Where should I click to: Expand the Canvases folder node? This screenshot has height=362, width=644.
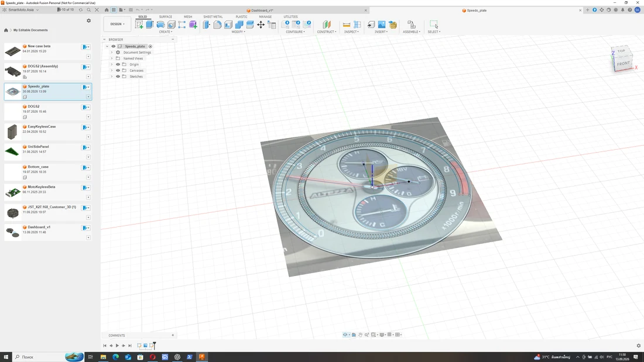(112, 71)
